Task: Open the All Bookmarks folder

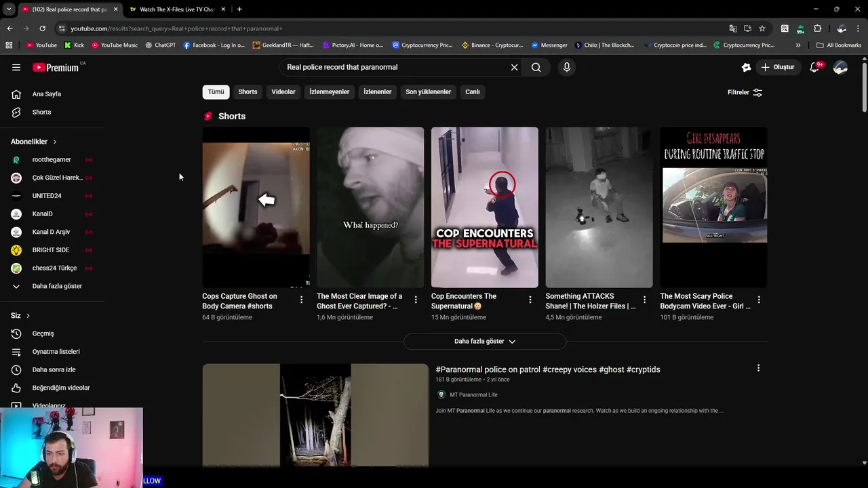Action: coord(839,45)
